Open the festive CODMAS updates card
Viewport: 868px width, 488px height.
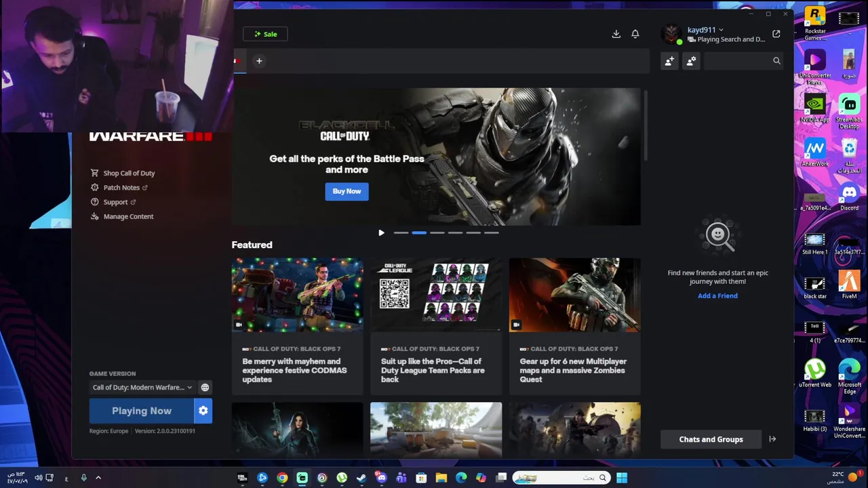[297, 325]
